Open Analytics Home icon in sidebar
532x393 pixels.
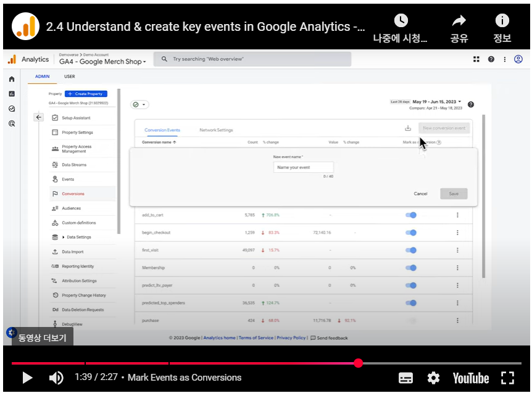(12, 79)
